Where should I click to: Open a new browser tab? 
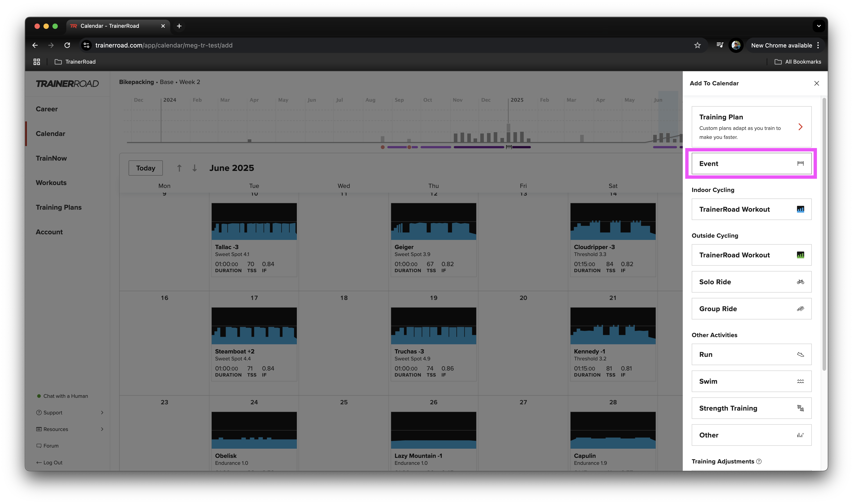(x=179, y=26)
